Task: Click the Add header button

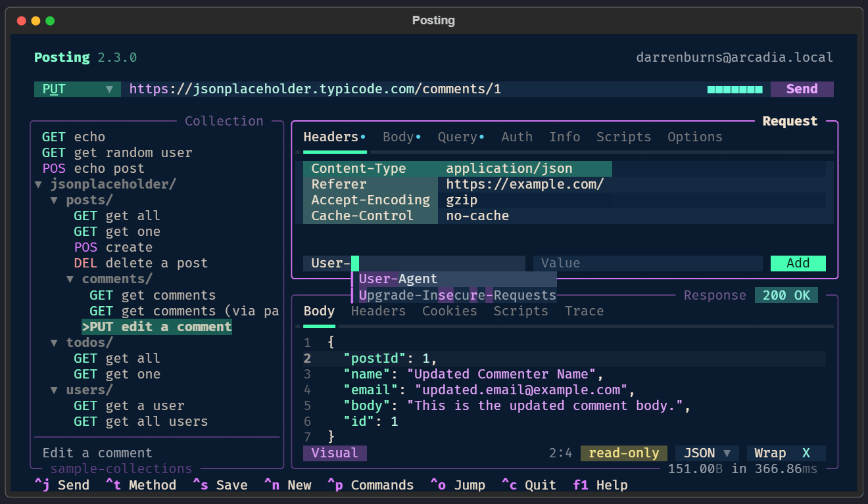Action: click(798, 263)
